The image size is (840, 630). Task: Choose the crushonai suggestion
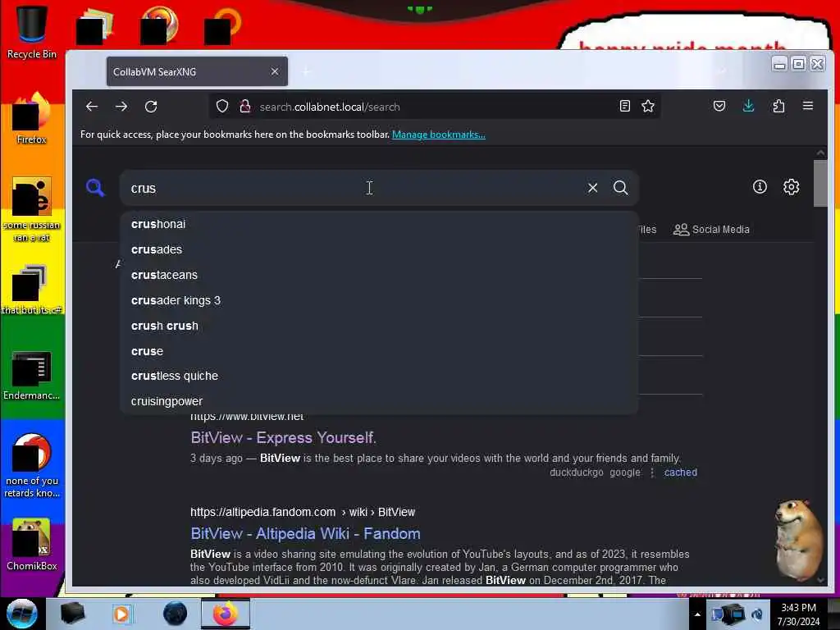tap(379, 224)
